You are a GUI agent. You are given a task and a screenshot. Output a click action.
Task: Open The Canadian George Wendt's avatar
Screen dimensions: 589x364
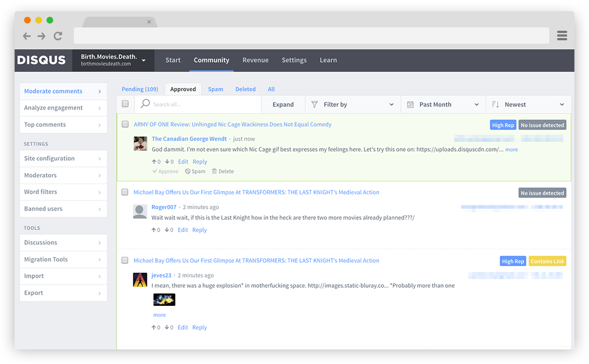(x=141, y=143)
